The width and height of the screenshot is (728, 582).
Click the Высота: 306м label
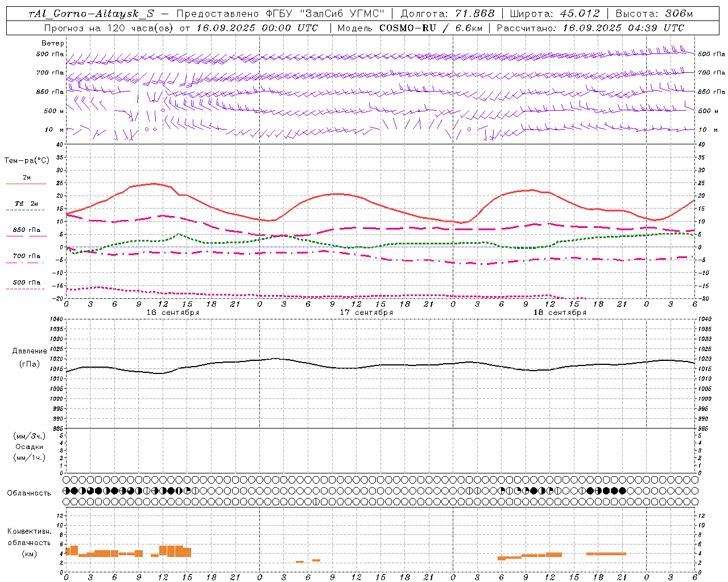(654, 14)
